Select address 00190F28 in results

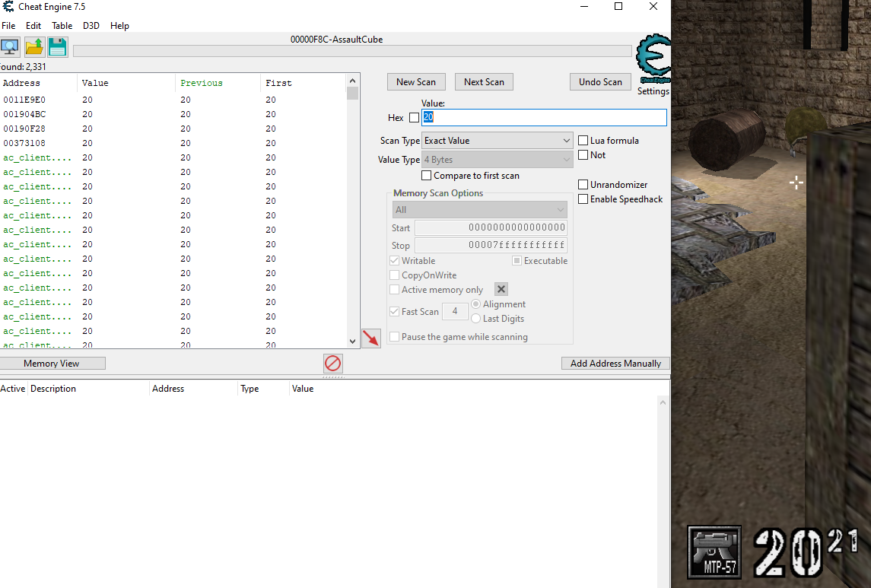(24, 129)
